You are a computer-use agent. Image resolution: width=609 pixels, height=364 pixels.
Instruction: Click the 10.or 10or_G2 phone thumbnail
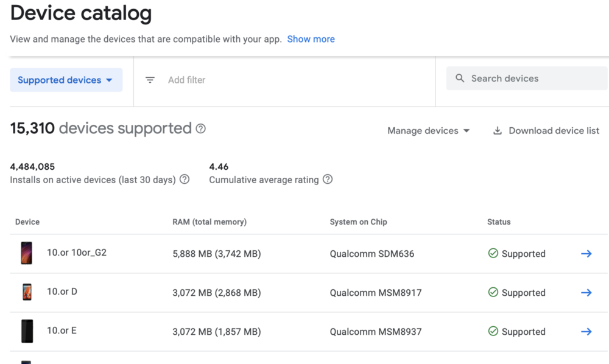pyautogui.click(x=27, y=253)
